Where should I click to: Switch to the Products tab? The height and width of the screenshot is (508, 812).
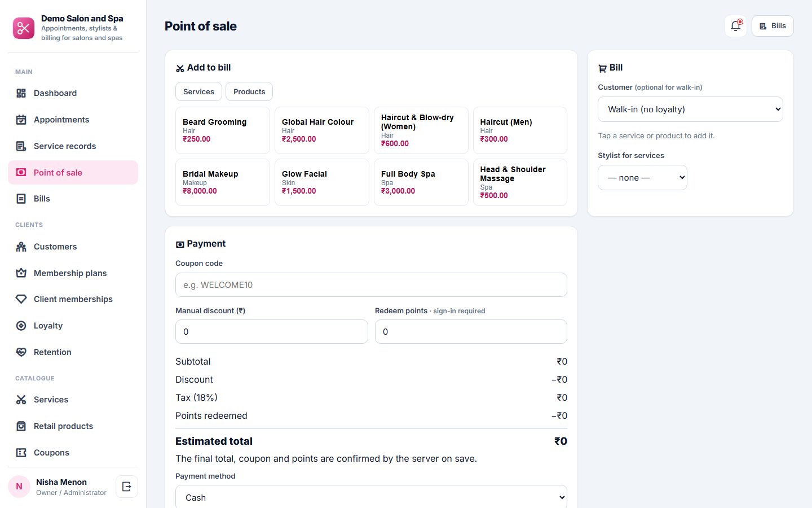pos(249,91)
